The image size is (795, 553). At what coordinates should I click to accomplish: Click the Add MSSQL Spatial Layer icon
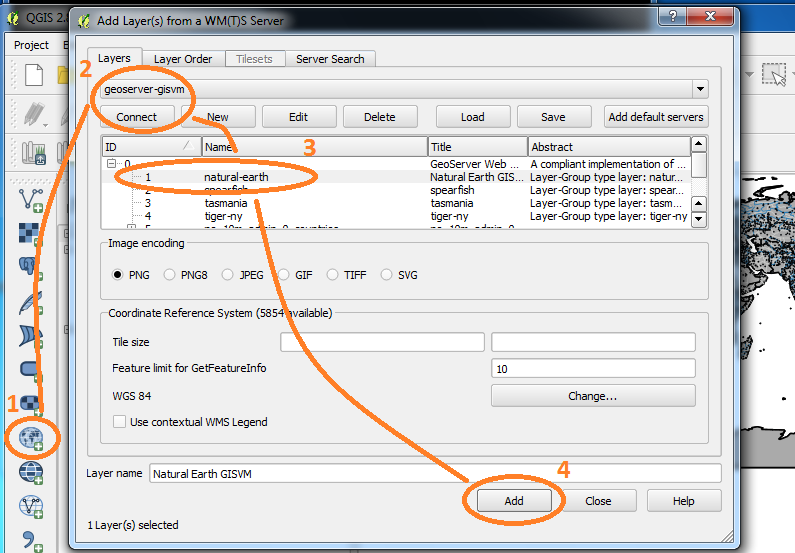point(31,336)
